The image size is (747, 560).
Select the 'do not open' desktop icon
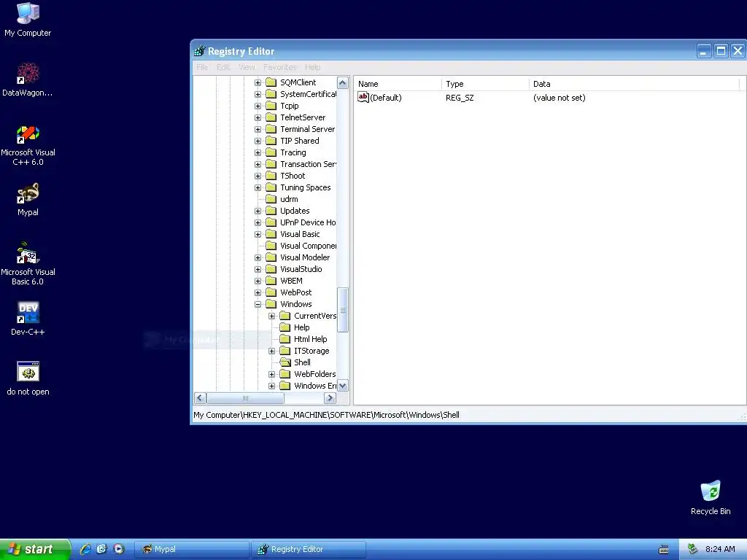click(x=28, y=371)
